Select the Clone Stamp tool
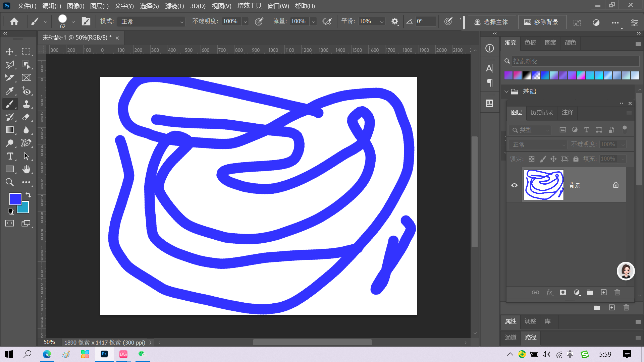The height and width of the screenshot is (362, 644). [26, 104]
